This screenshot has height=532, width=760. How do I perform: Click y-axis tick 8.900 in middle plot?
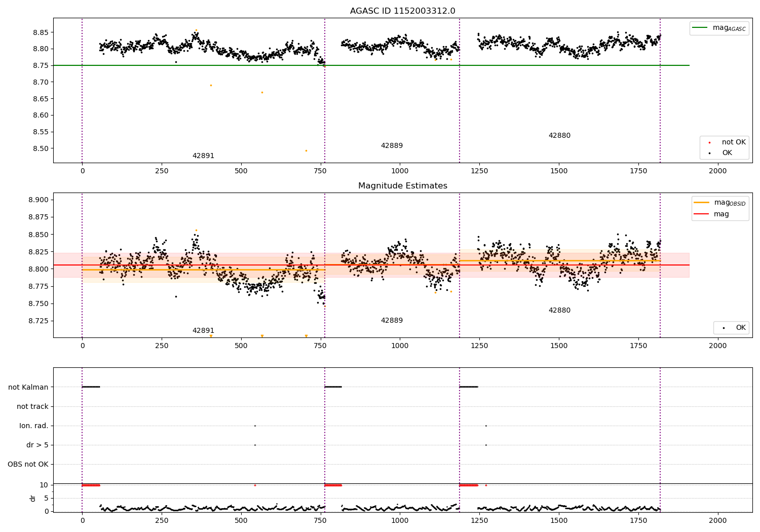point(39,200)
